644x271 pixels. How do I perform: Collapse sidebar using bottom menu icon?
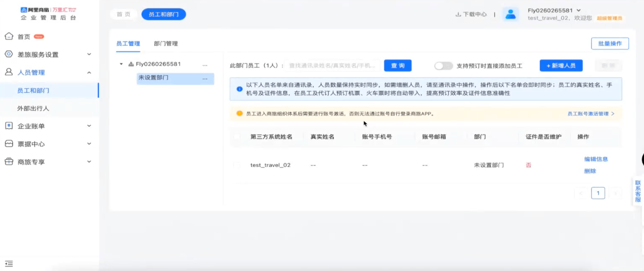click(9, 264)
